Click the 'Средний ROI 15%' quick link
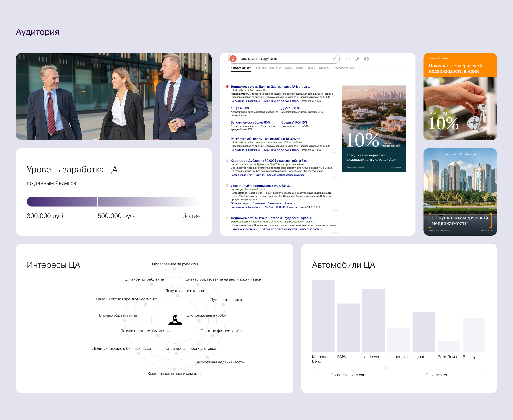Screen dimensions: 513x420 [x=294, y=122]
